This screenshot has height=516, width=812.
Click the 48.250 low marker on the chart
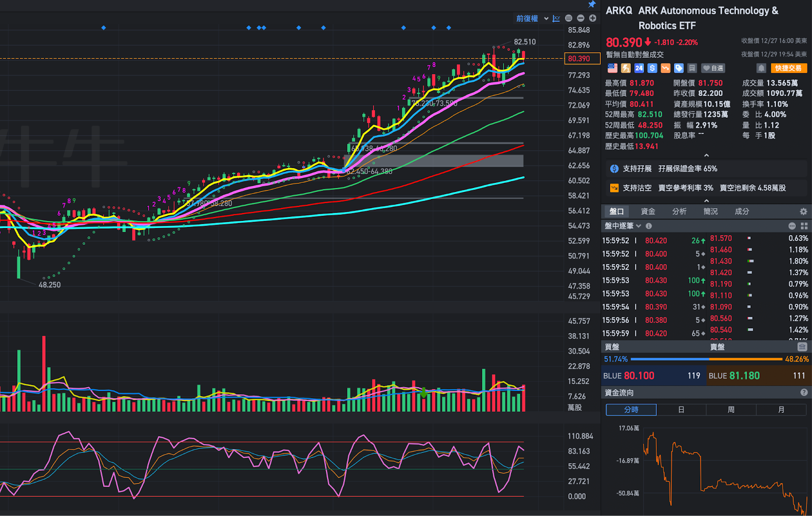coord(50,285)
